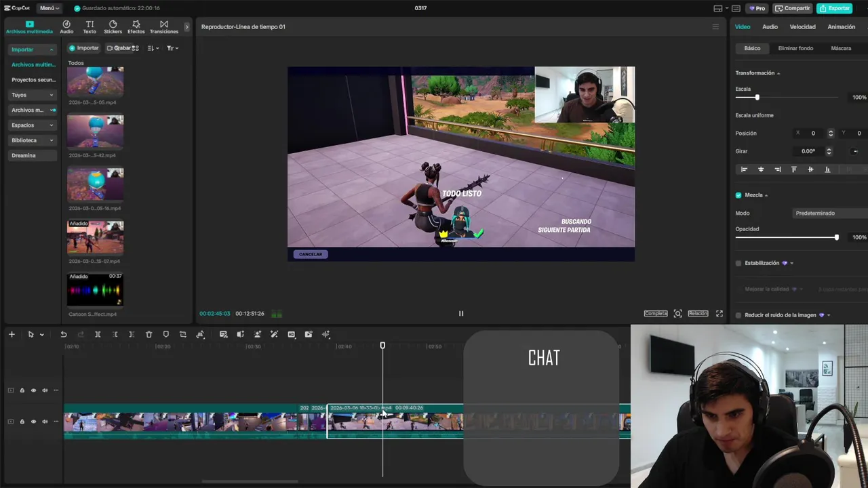Pause the preview playback
Screen dimensions: 868x488
click(x=461, y=313)
